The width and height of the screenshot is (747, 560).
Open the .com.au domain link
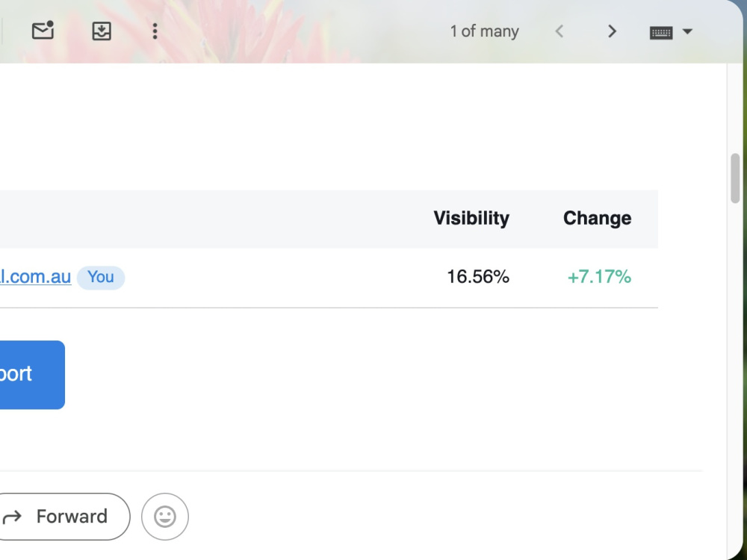point(35,277)
